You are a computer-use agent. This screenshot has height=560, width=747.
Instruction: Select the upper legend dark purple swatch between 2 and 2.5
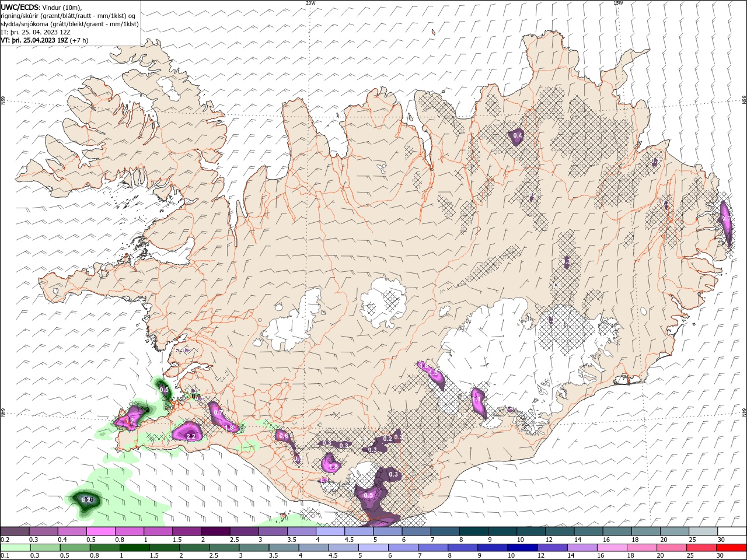[x=216, y=531]
